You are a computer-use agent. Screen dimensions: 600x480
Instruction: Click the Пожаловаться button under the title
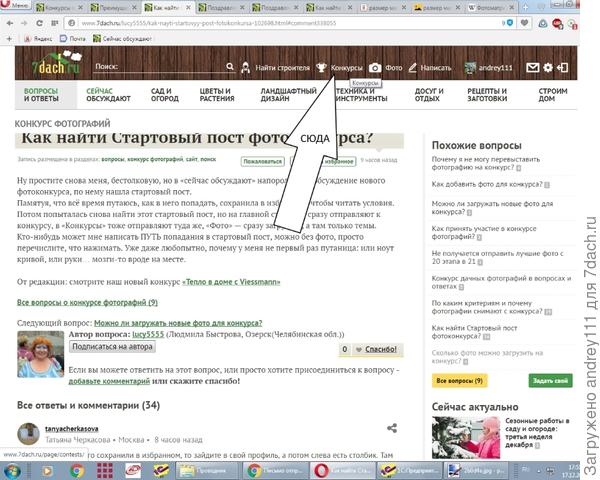(x=263, y=160)
